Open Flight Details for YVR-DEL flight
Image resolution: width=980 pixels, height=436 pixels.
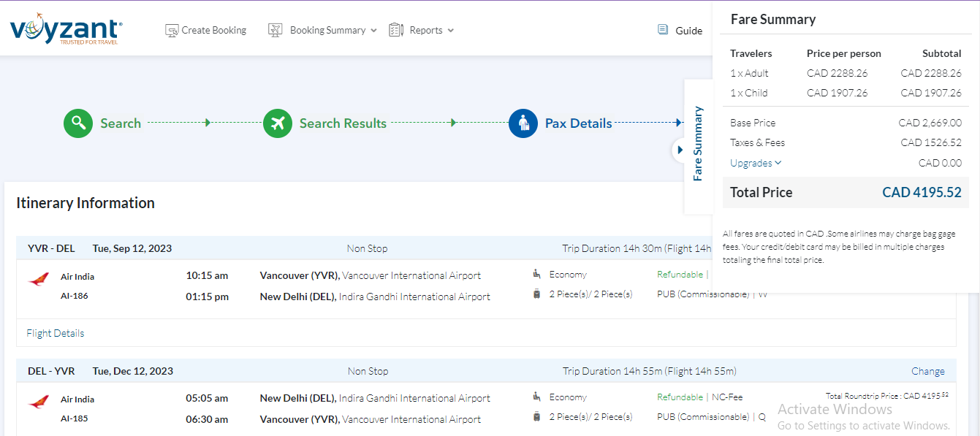click(56, 333)
